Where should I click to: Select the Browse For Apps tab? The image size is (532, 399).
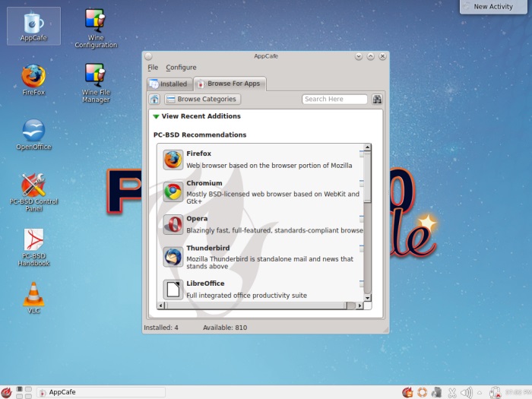[230, 84]
